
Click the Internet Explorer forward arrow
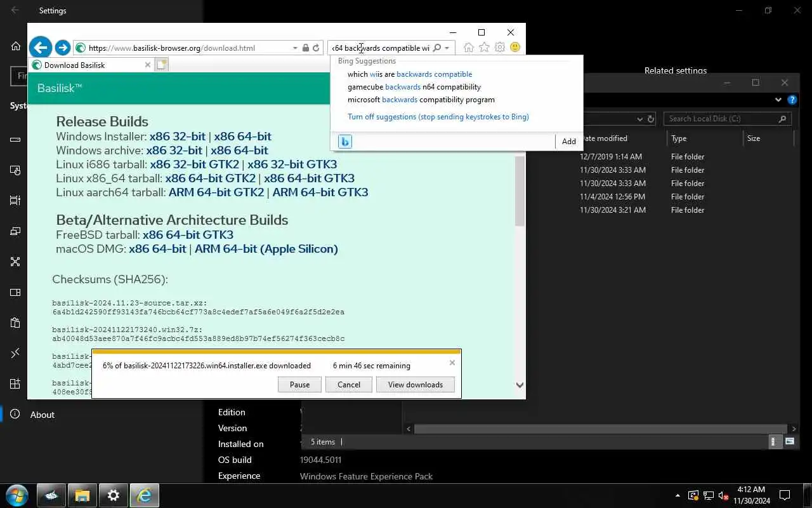(62, 48)
